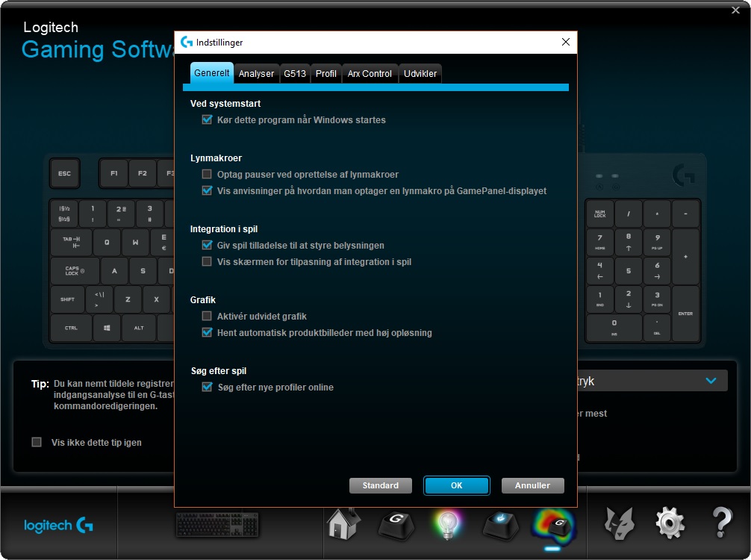The image size is (751, 560).
Task: Open the settings gear icon
Action: coord(670,523)
